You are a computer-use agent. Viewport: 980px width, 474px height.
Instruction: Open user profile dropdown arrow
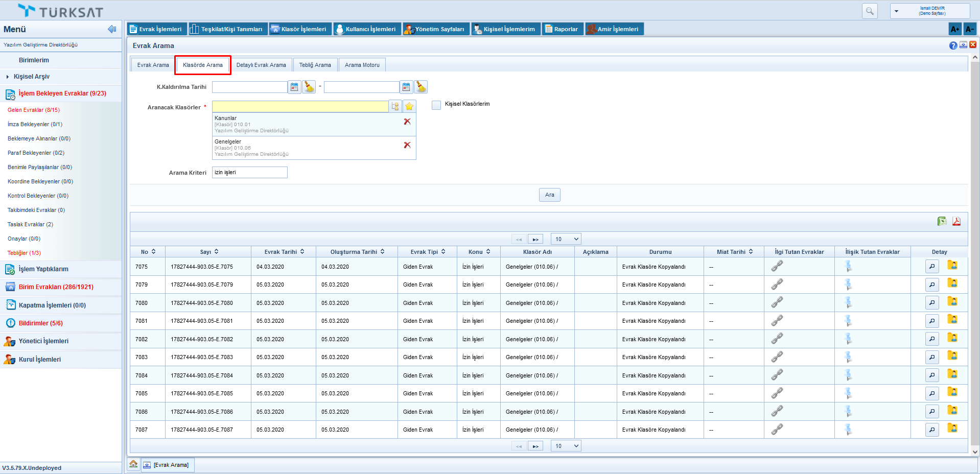point(896,11)
